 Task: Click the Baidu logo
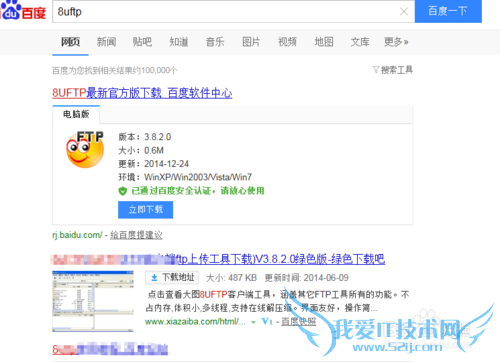click(23, 11)
